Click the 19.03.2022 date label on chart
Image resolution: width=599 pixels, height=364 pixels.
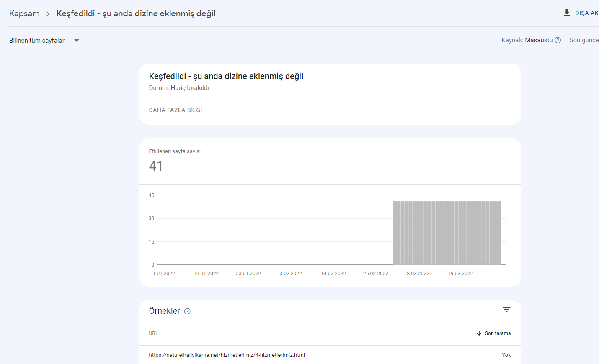click(460, 274)
